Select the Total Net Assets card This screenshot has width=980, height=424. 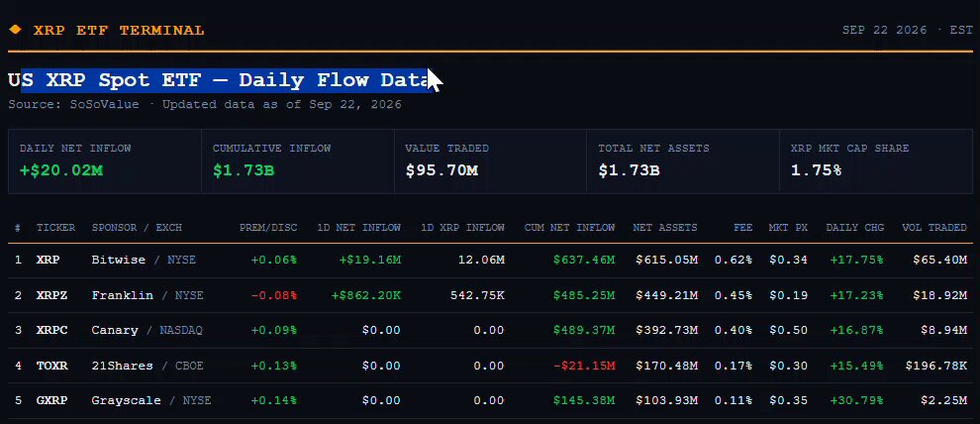(x=683, y=161)
